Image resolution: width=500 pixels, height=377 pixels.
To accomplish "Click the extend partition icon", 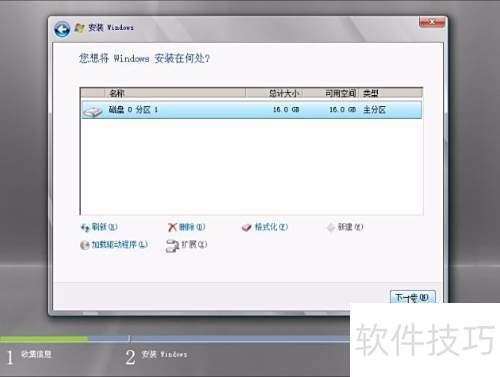I will click(172, 246).
